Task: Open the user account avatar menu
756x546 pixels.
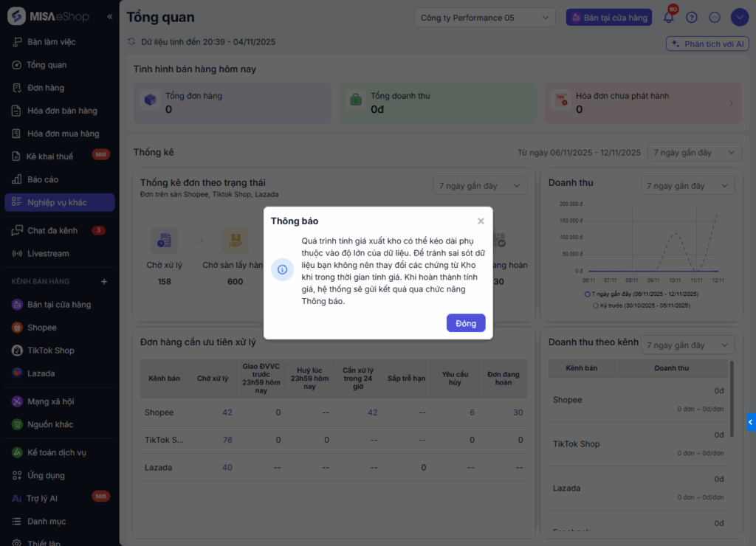Action: [739, 18]
